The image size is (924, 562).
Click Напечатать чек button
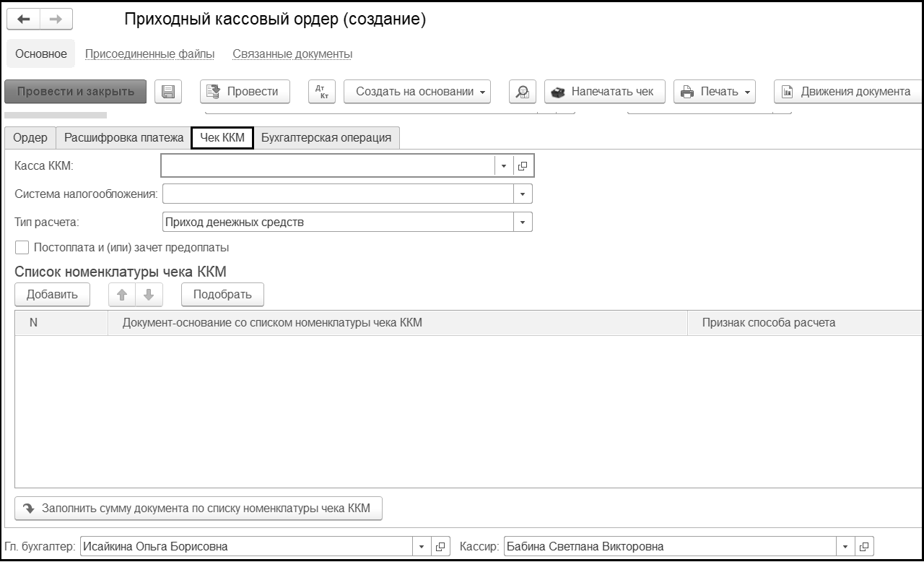(605, 92)
